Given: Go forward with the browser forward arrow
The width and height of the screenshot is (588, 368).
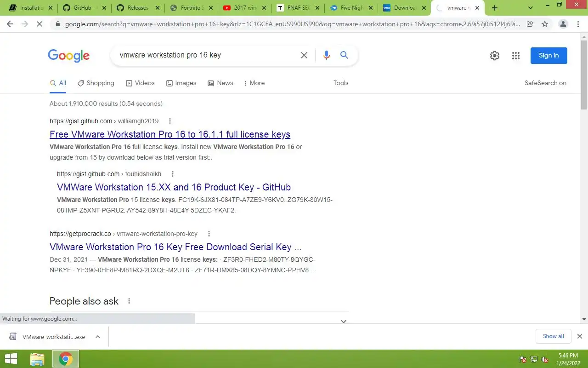Looking at the screenshot, I should 25,24.
